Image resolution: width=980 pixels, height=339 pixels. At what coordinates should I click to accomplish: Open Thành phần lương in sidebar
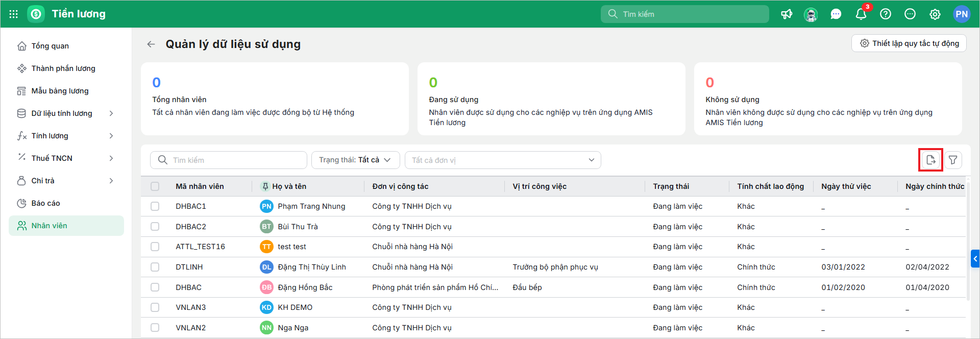[66, 68]
